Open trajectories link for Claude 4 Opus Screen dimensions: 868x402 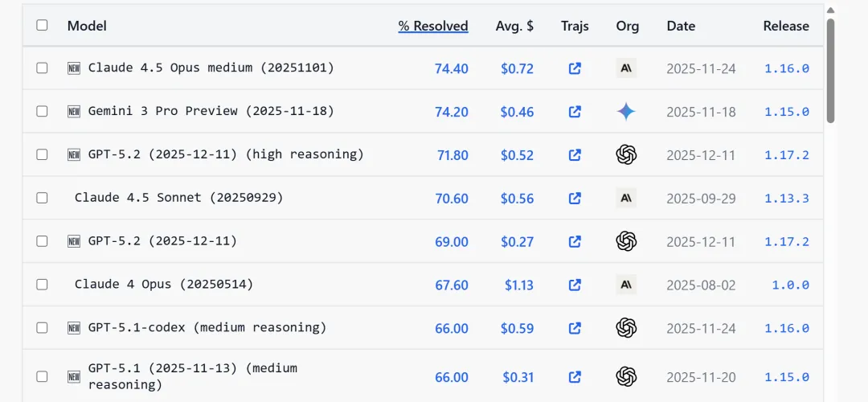point(575,285)
